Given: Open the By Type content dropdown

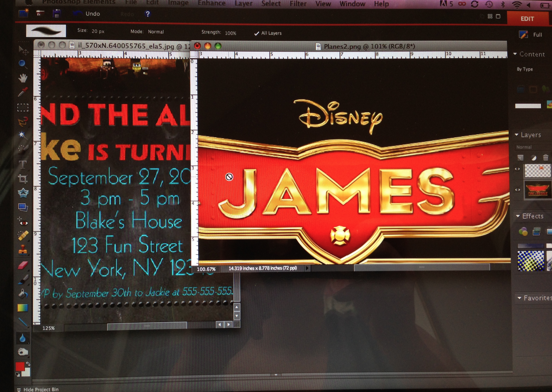Looking at the screenshot, I should pyautogui.click(x=525, y=69).
